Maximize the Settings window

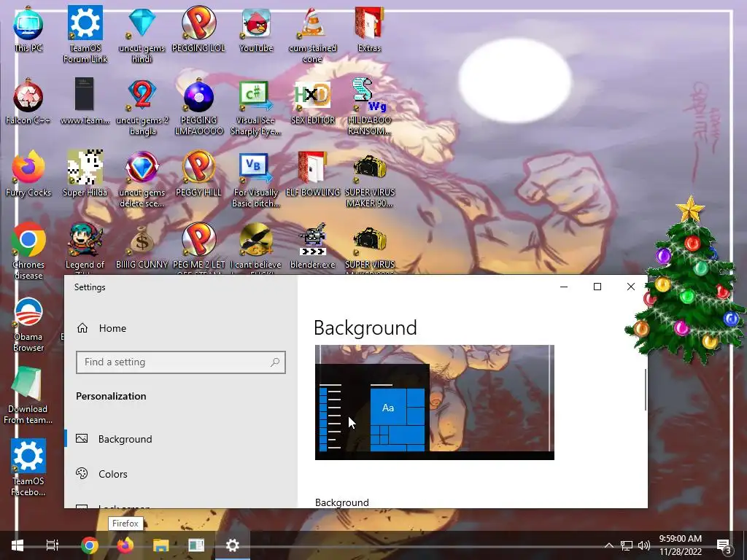tap(597, 287)
